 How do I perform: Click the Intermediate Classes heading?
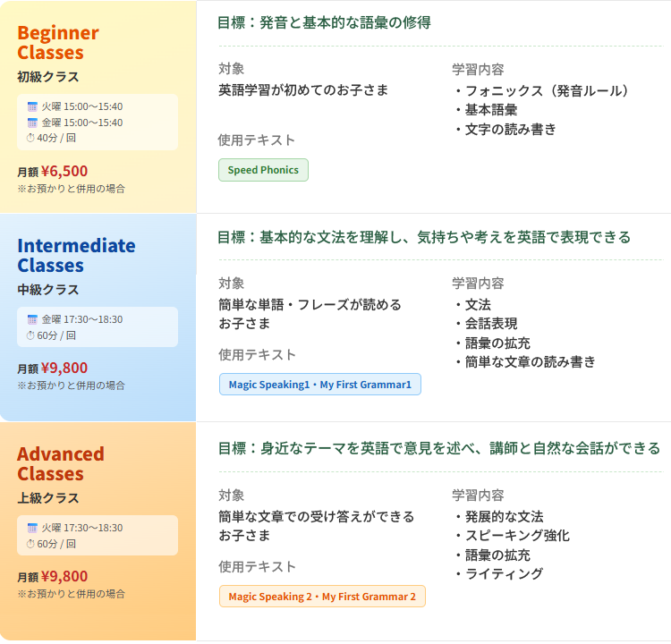76,255
